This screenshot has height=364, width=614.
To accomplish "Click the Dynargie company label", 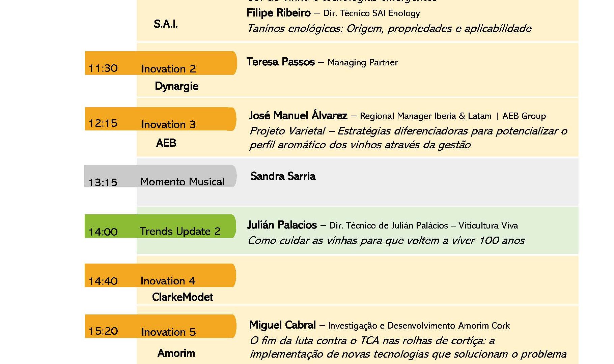I will click(x=176, y=86).
